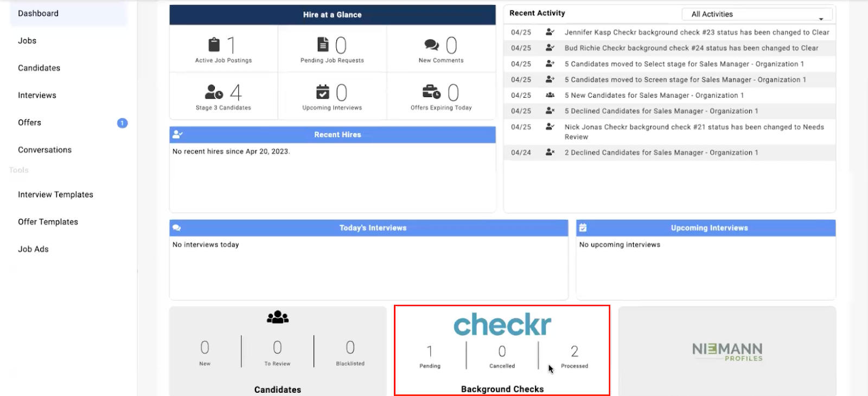Click the Niemann Profiles logo
The width and height of the screenshot is (868, 396).
pos(727,352)
